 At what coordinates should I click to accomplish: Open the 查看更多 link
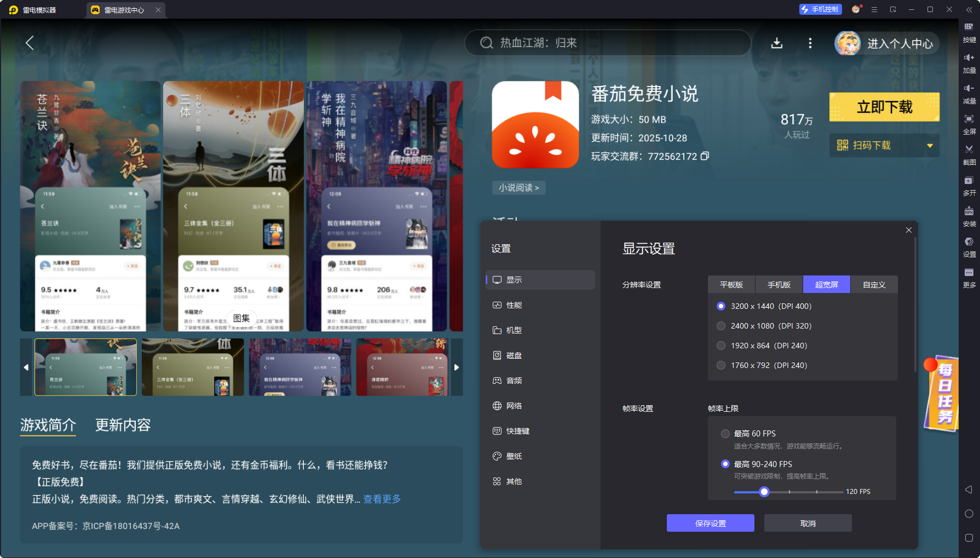click(x=381, y=499)
